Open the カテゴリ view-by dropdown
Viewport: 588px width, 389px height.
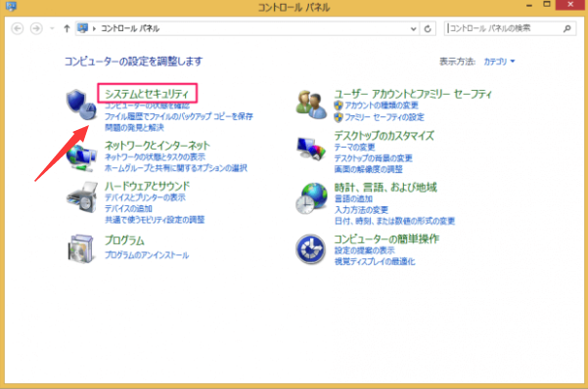(x=499, y=62)
